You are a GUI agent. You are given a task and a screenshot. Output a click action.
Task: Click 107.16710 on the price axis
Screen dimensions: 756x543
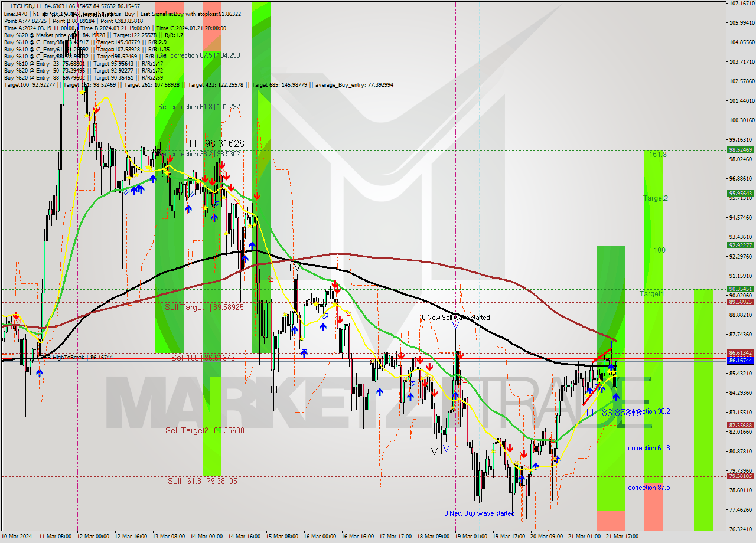point(741,4)
